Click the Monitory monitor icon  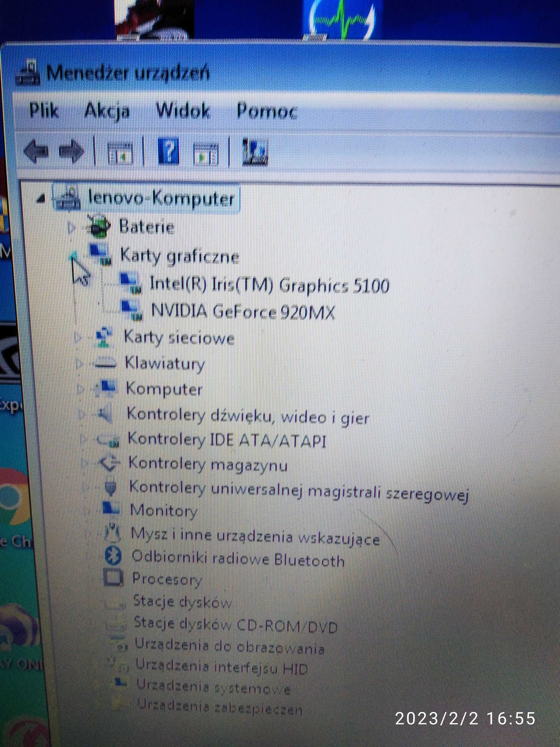tap(111, 509)
